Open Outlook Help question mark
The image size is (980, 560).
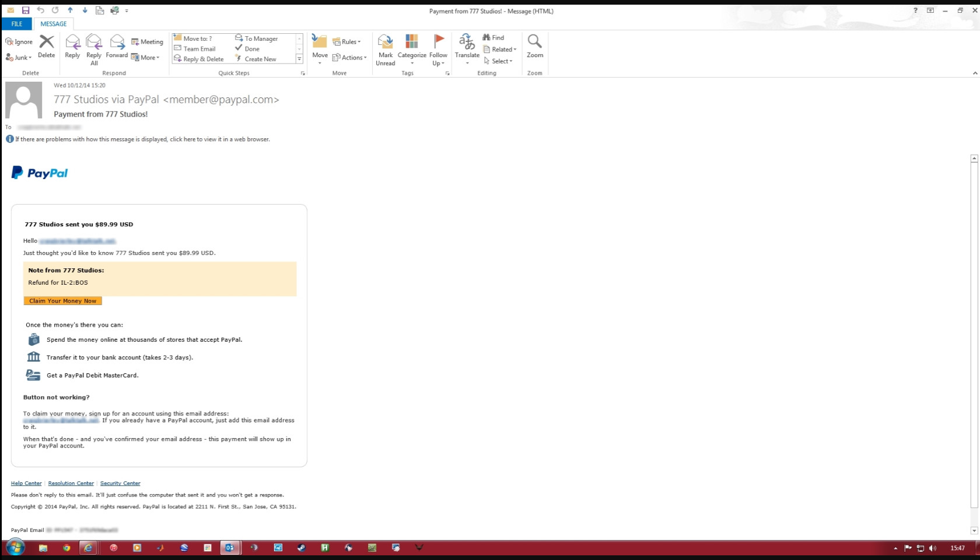click(x=915, y=10)
